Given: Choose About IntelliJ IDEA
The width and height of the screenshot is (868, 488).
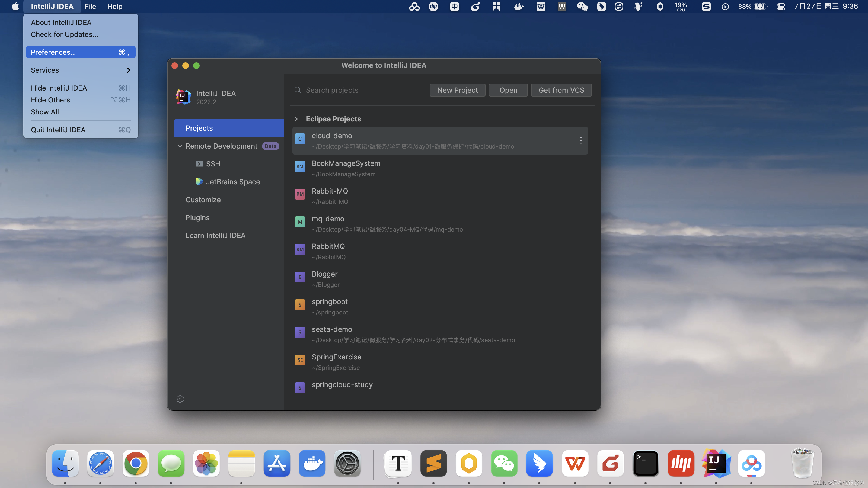Looking at the screenshot, I should coord(81,22).
